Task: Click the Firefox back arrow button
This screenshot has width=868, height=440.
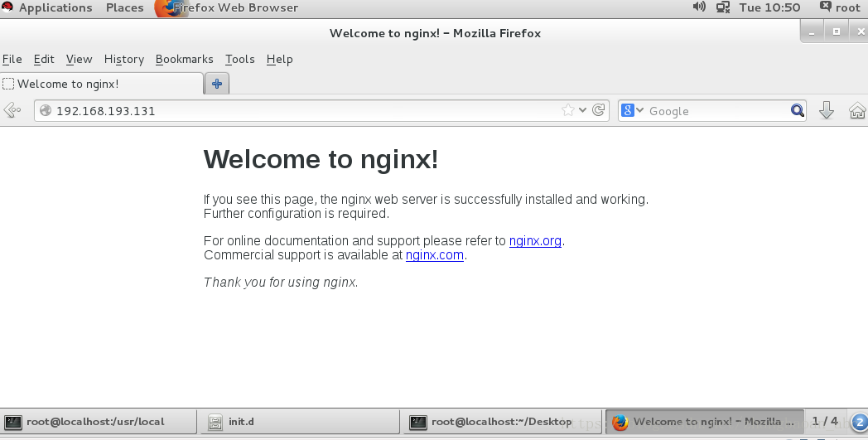Action: [x=12, y=110]
